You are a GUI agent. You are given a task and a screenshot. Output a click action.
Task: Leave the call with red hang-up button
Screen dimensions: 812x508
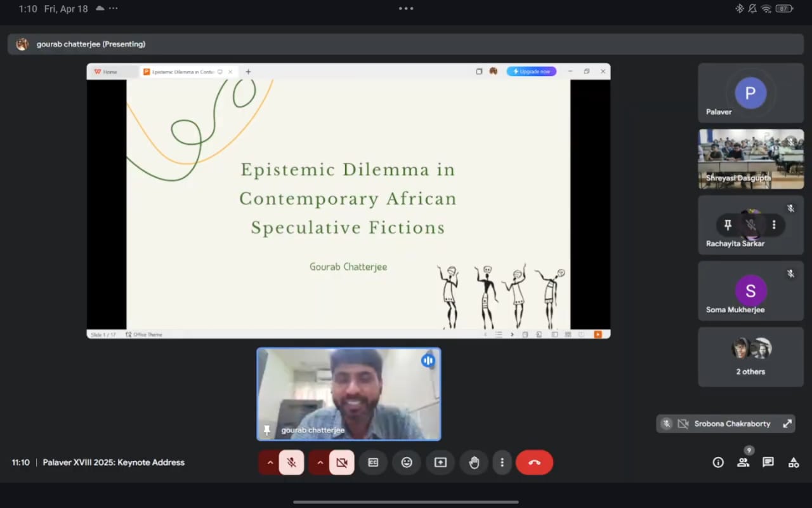coord(534,462)
